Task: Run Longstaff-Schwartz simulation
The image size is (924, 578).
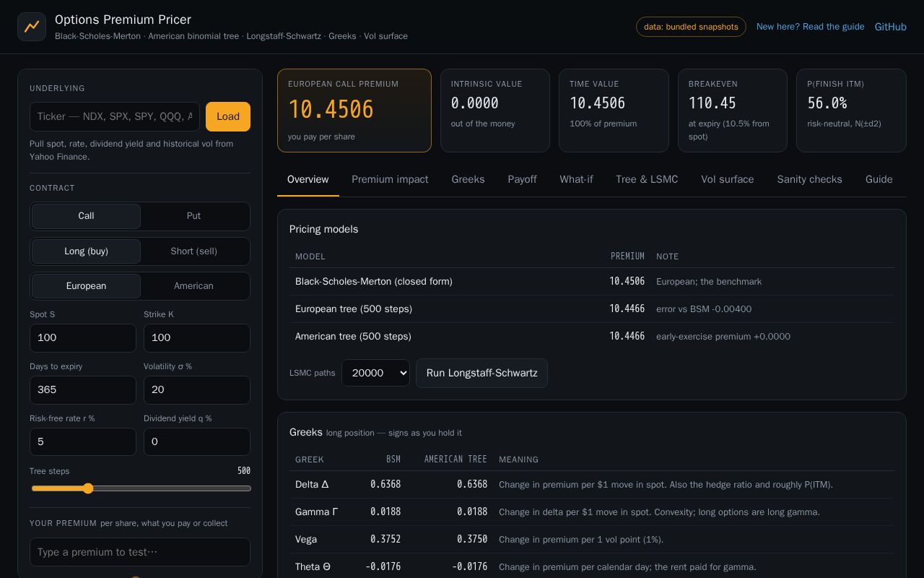Action: (481, 373)
